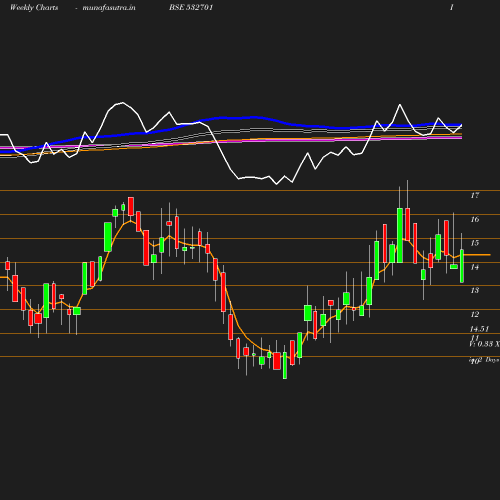Click the 17 price axis label
The image size is (500, 500).
pos(475,195)
